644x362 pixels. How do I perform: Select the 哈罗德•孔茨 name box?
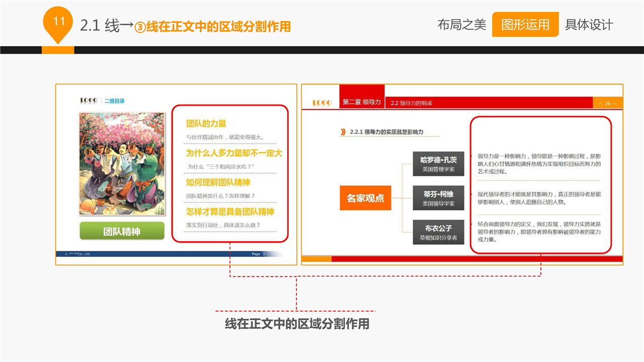(x=438, y=163)
